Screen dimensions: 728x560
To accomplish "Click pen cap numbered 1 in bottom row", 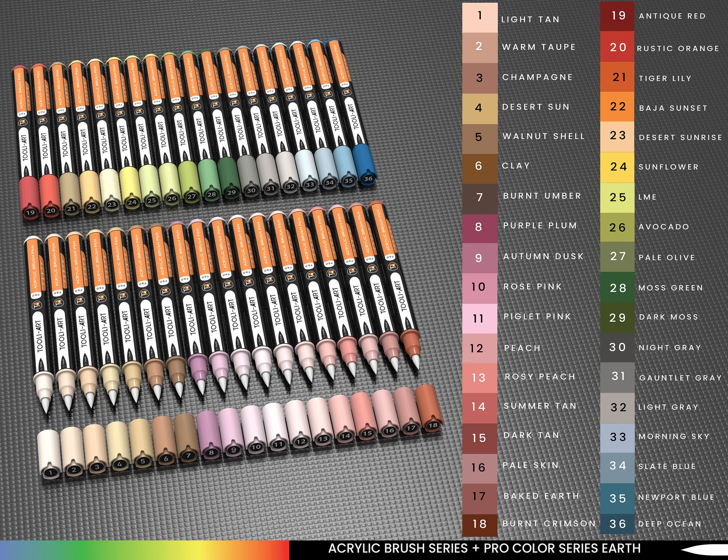I will click(x=49, y=455).
